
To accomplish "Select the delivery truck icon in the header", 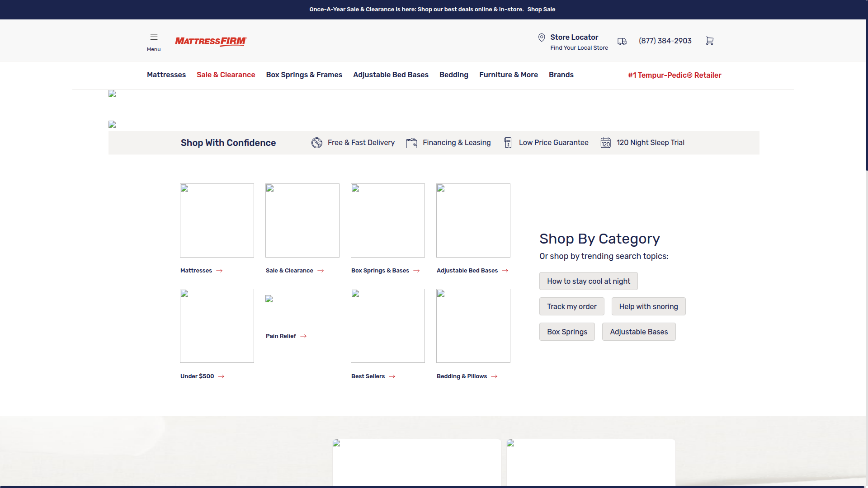I will coord(622,41).
